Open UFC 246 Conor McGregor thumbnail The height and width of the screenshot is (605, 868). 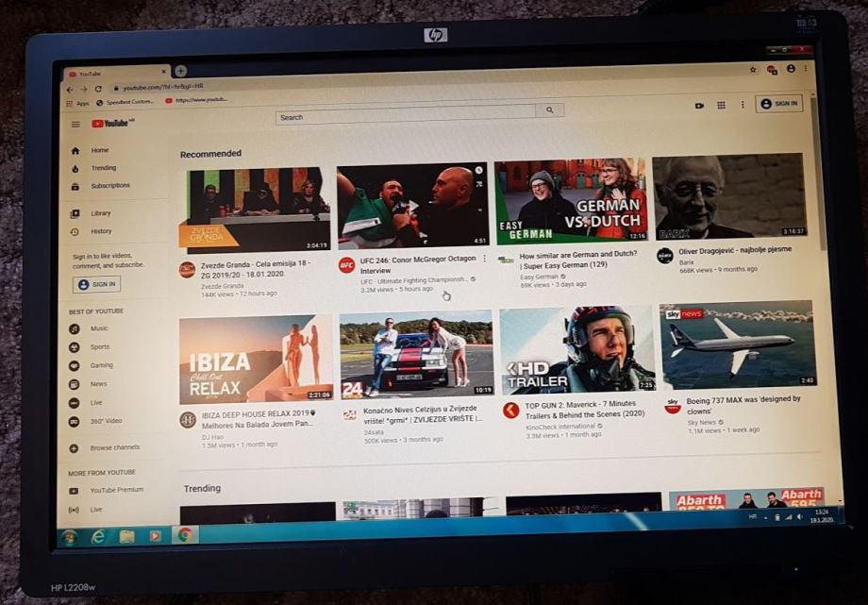tap(413, 205)
